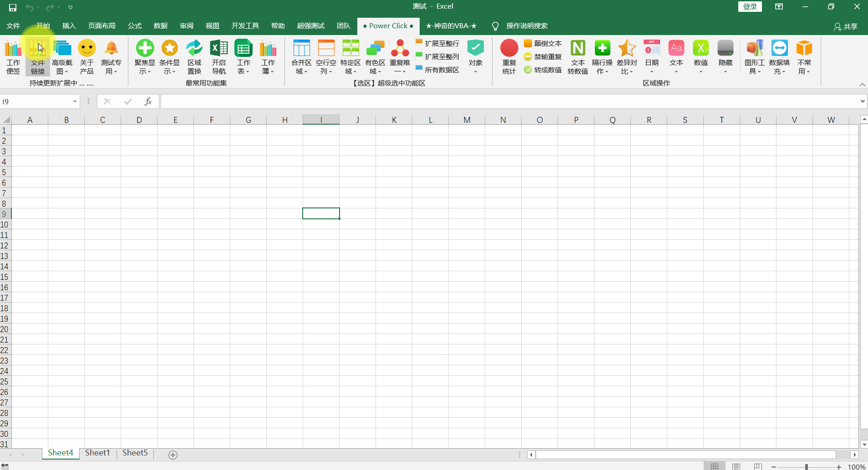
Task: Open the 测试专用 bell menu
Action: tap(111, 57)
